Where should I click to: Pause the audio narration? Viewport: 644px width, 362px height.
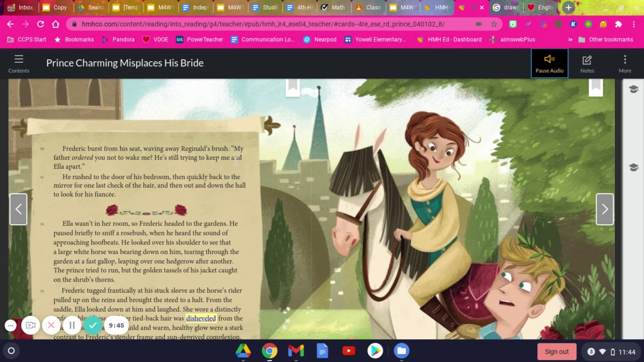pos(549,63)
